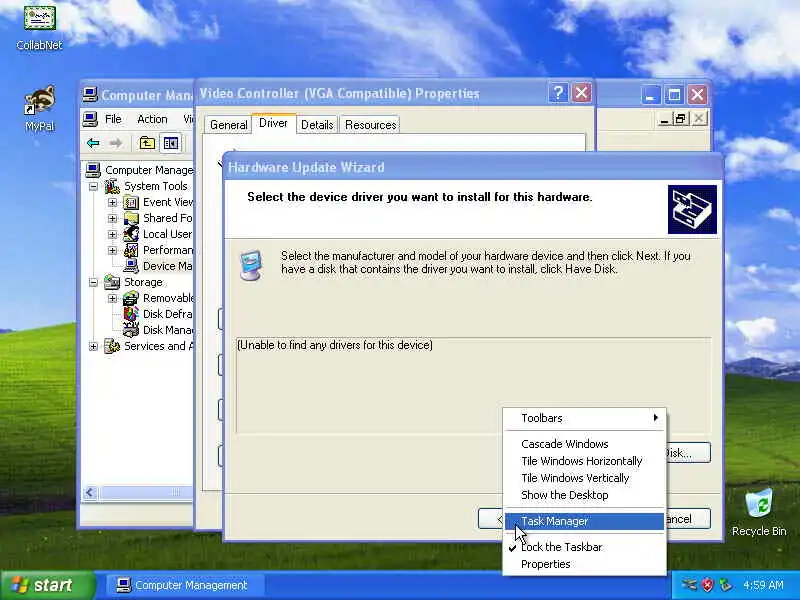This screenshot has height=600, width=800.
Task: Click the Performance Logs tree icon
Action: click(x=131, y=250)
